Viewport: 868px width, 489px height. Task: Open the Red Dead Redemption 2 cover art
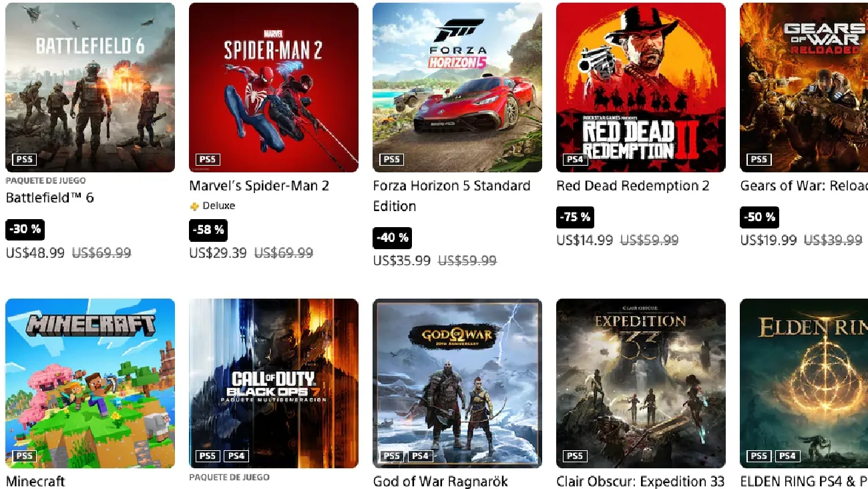tap(641, 87)
